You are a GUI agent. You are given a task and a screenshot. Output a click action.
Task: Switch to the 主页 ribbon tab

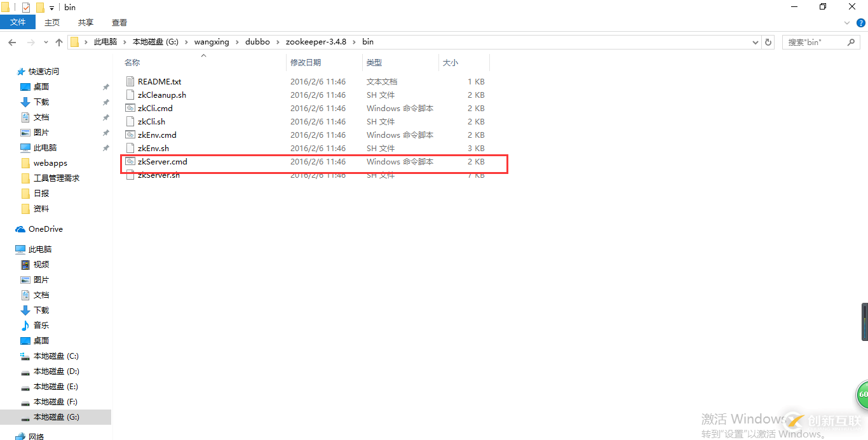pos(52,22)
